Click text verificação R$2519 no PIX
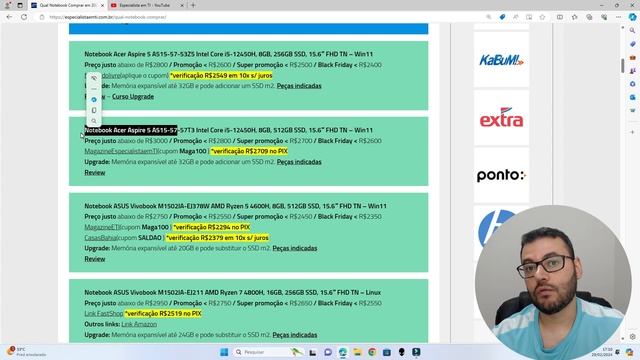This screenshot has height=360, width=640. pyautogui.click(x=163, y=313)
